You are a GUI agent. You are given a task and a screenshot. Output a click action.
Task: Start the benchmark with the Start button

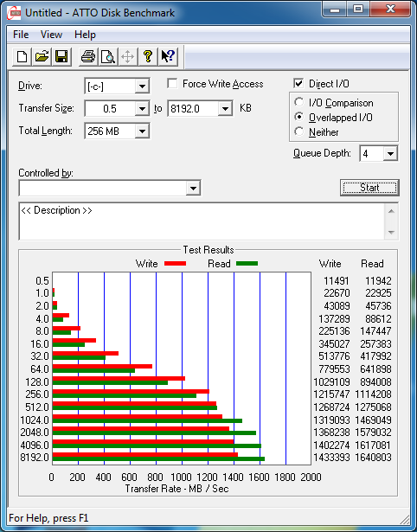tap(369, 188)
